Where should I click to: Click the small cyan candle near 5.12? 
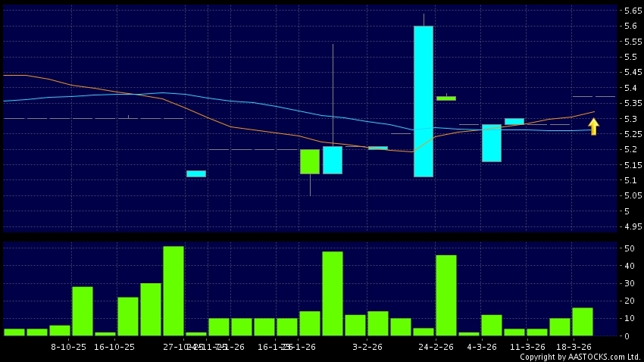[196, 173]
